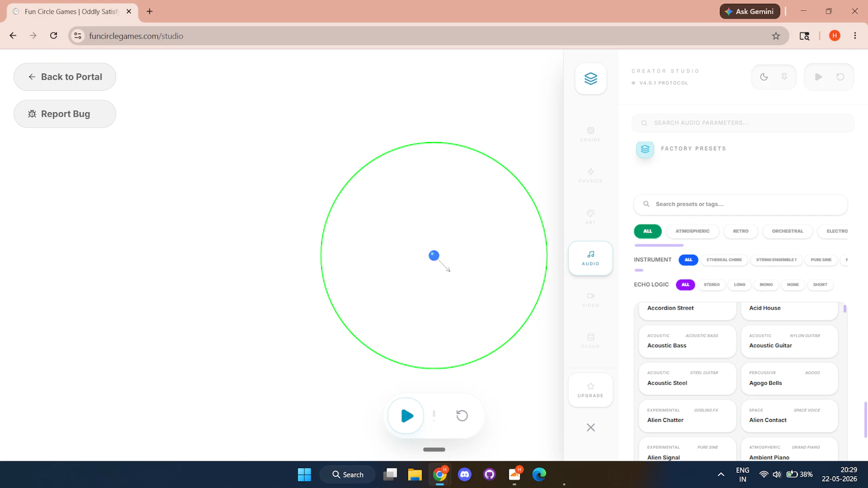Open the Cloud section in sidebar

(590, 341)
